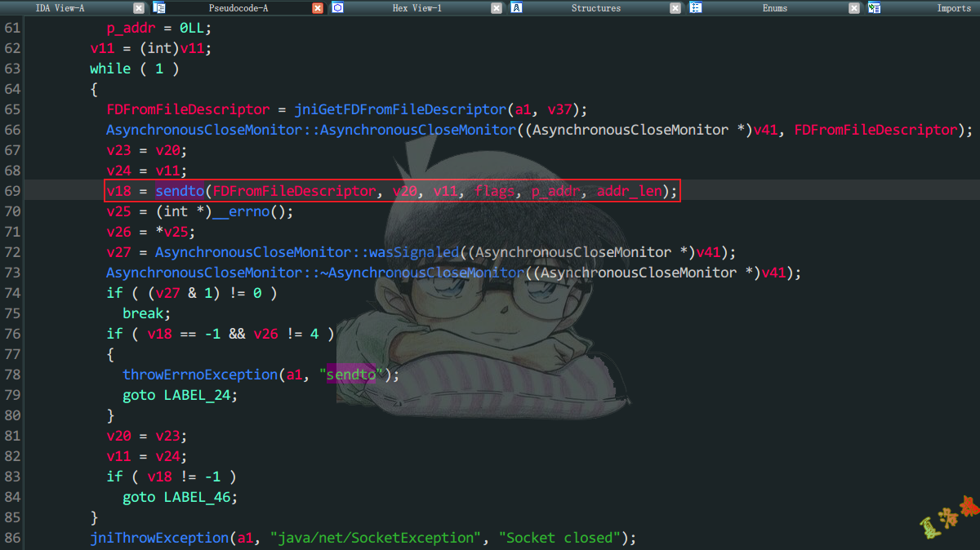Click the Pseudocode-A tab icon

[158, 8]
